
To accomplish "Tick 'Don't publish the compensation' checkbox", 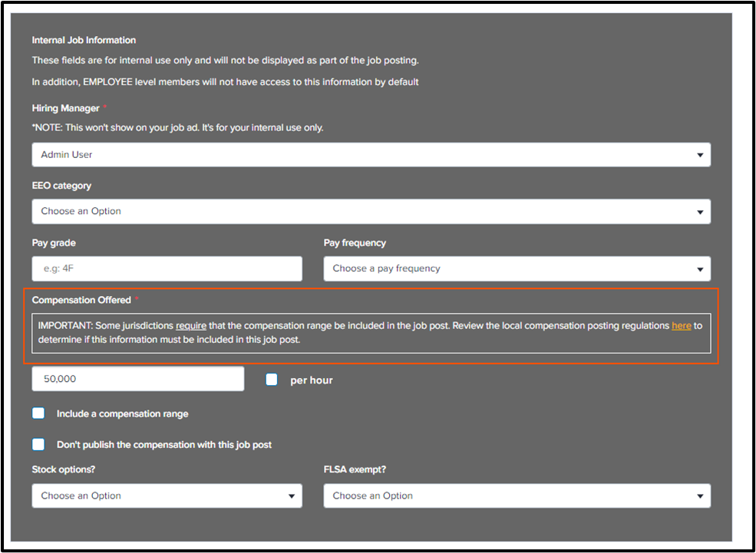I will [38, 444].
